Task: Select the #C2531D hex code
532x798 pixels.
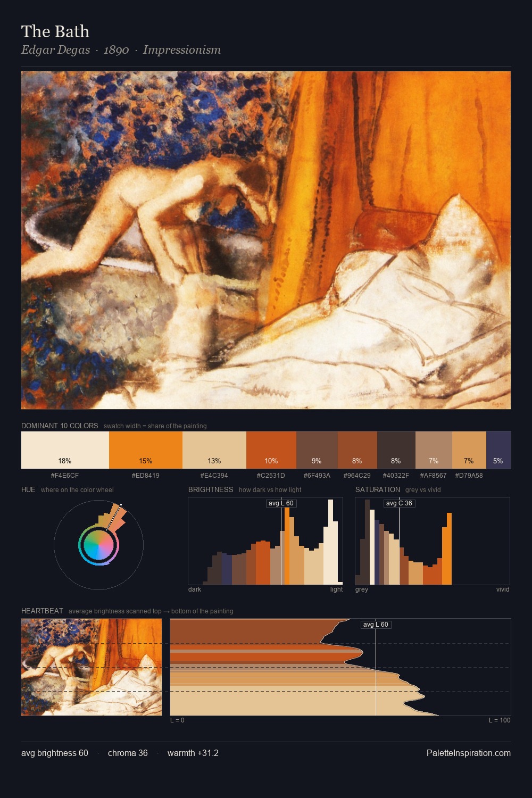Action: pyautogui.click(x=271, y=476)
